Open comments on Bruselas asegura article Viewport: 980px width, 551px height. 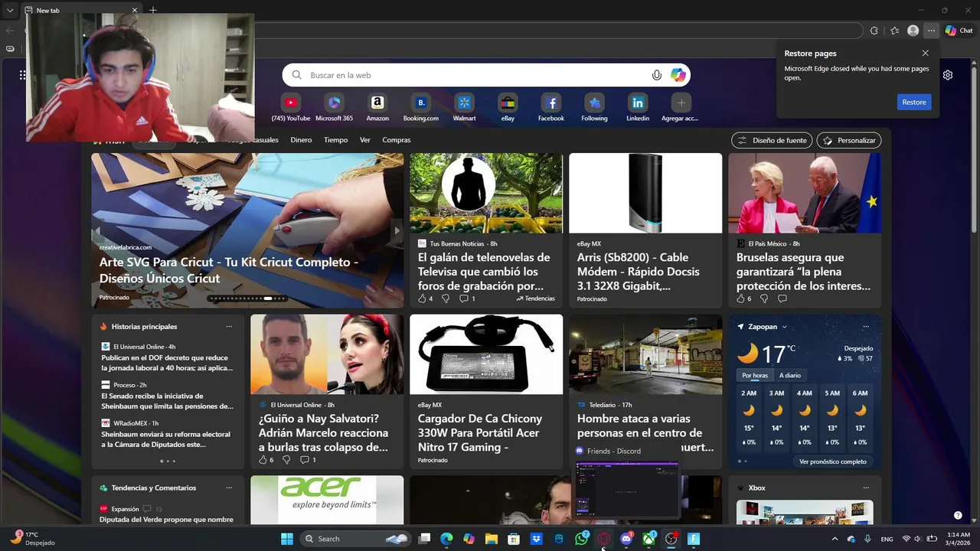pyautogui.click(x=782, y=298)
